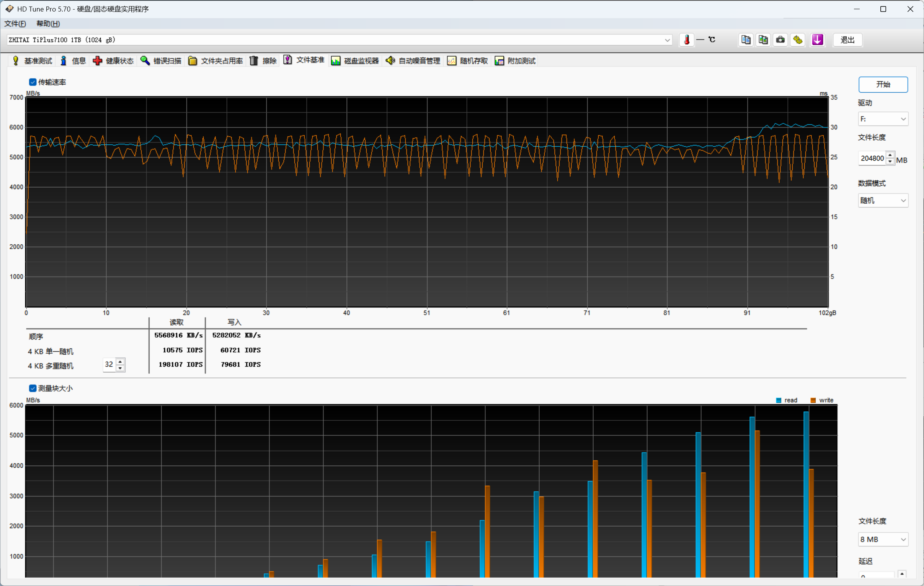Click the 延迟 value input field
Image resolution: width=924 pixels, height=586 pixels.
[877, 575]
